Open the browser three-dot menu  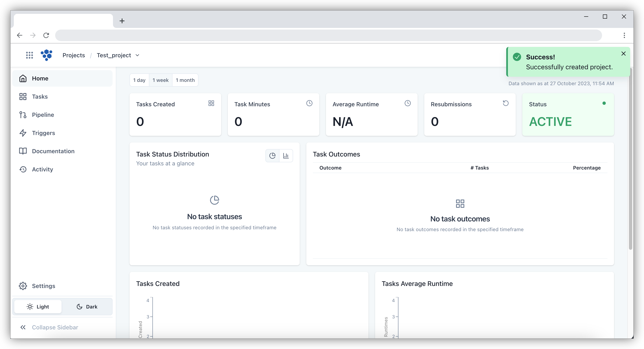click(x=624, y=35)
